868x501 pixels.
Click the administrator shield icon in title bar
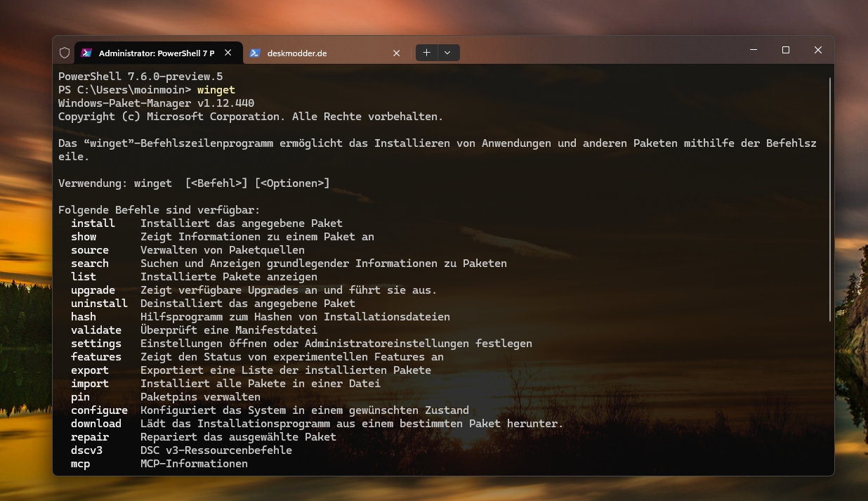tap(65, 53)
